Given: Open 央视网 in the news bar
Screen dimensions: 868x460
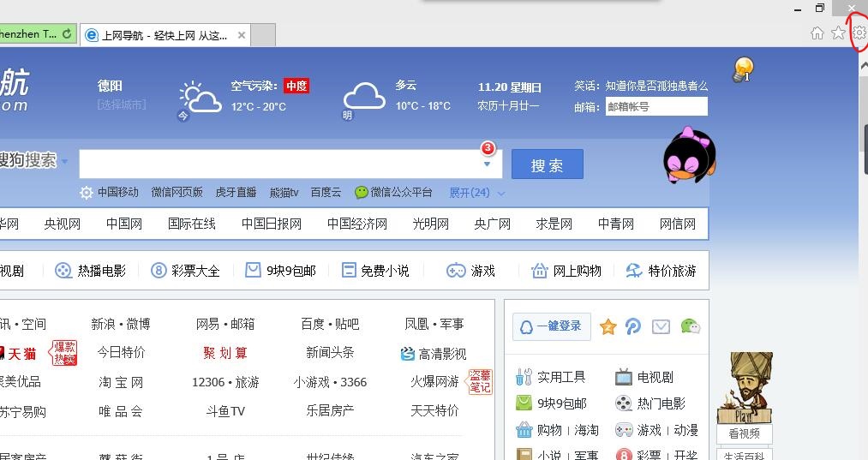Looking at the screenshot, I should pos(62,224).
